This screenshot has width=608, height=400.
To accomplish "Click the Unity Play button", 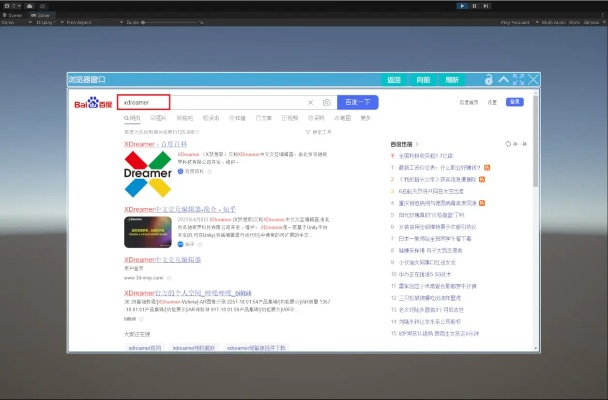I will pos(463,5).
